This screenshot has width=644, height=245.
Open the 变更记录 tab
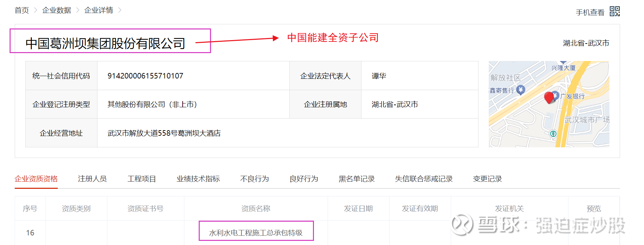click(x=487, y=179)
